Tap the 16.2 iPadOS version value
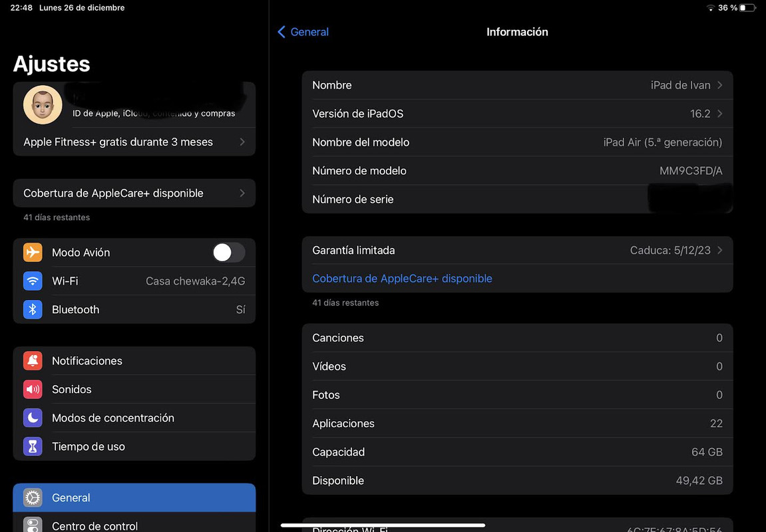The width and height of the screenshot is (766, 532). 700,114
